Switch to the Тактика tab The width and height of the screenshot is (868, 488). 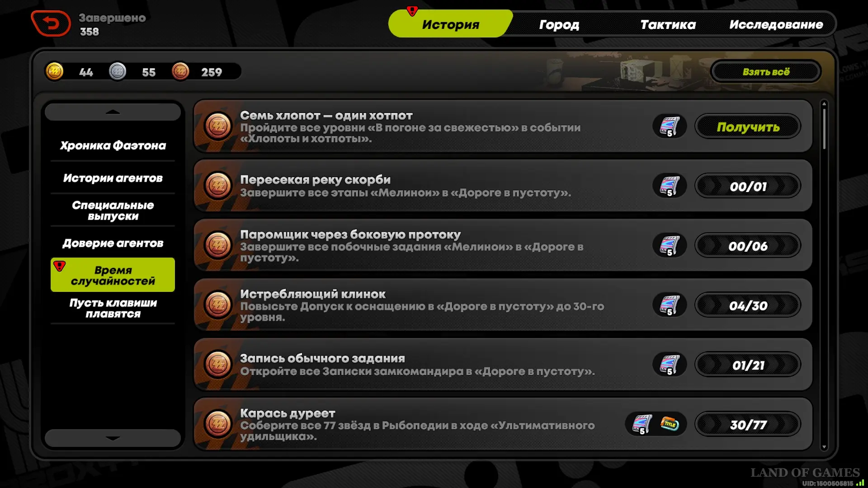[x=668, y=24]
